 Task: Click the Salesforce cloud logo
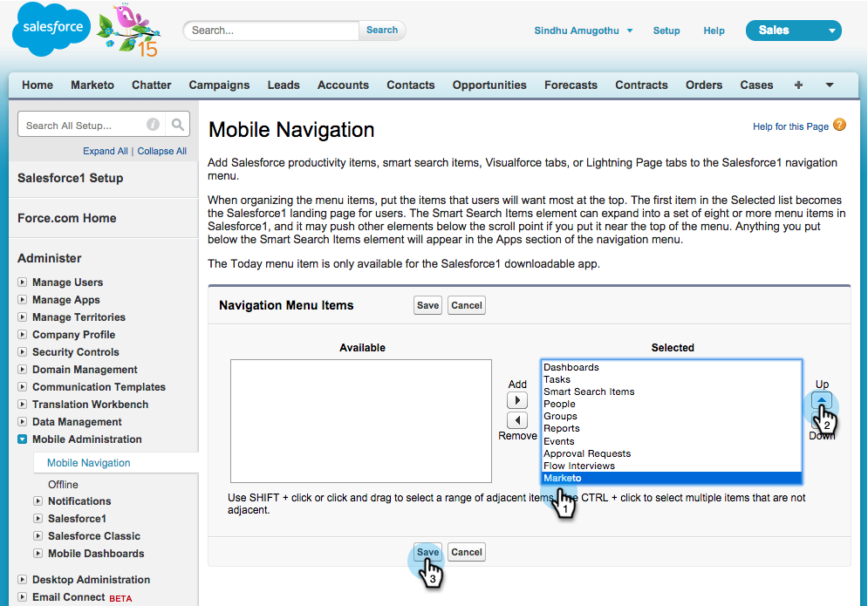pos(52,29)
